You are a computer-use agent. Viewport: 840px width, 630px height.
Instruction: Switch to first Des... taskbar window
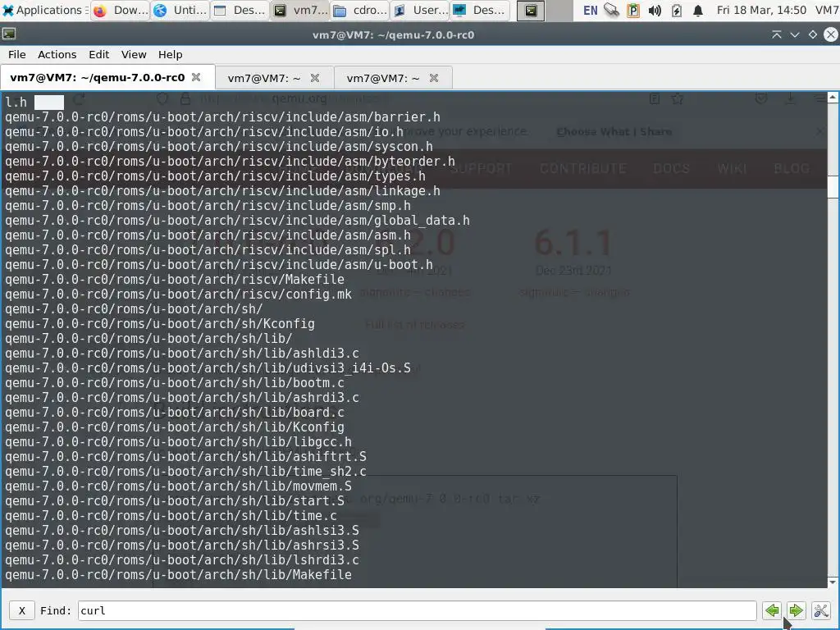pos(240,10)
